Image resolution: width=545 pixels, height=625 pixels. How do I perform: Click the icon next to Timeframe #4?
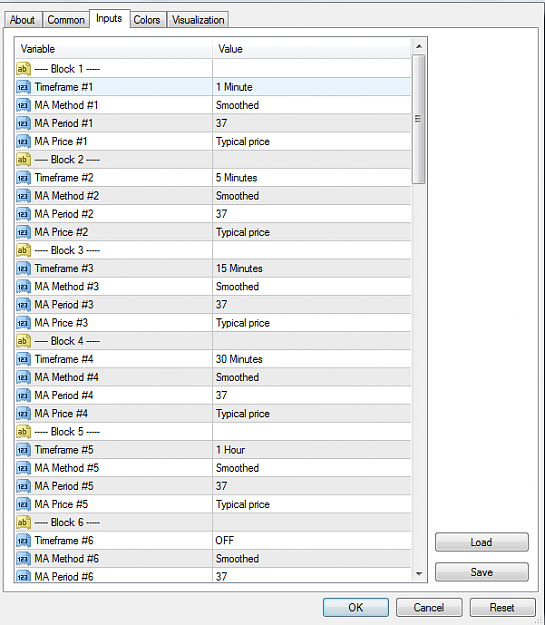(x=23, y=359)
